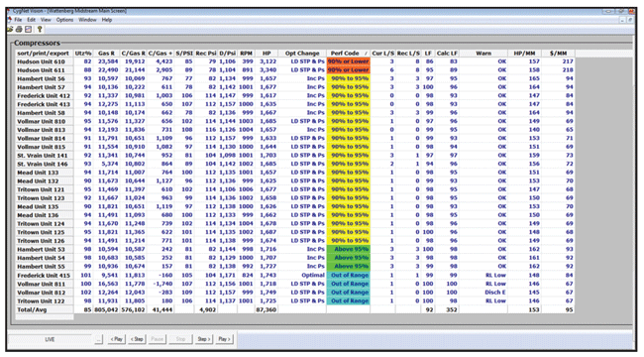This screenshot has width=644, height=357.
Task: Click the LIVE time field
Action: point(50,339)
